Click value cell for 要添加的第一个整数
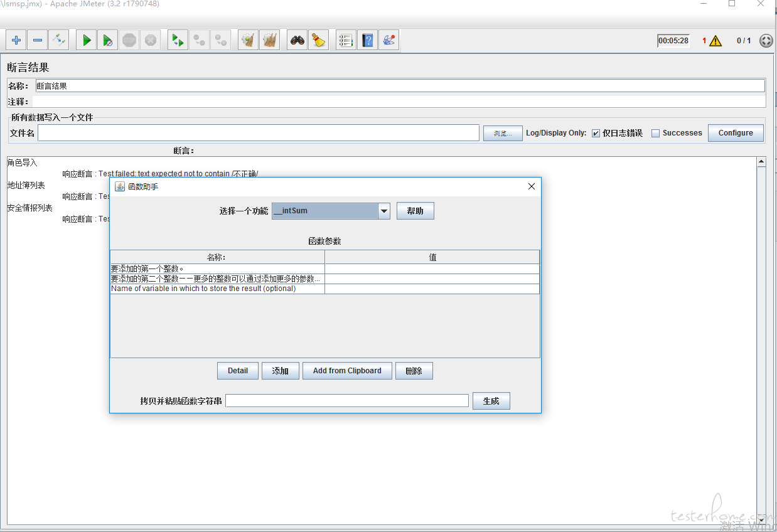777x532 pixels. tap(432, 269)
